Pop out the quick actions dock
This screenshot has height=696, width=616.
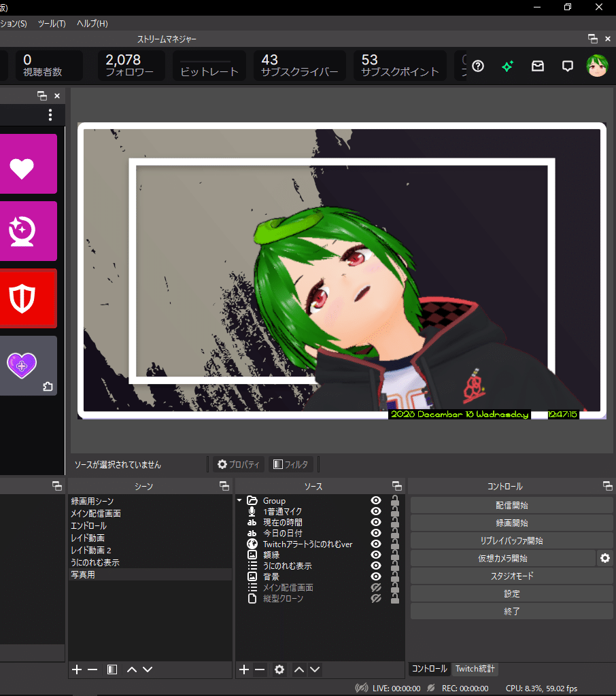click(x=42, y=95)
